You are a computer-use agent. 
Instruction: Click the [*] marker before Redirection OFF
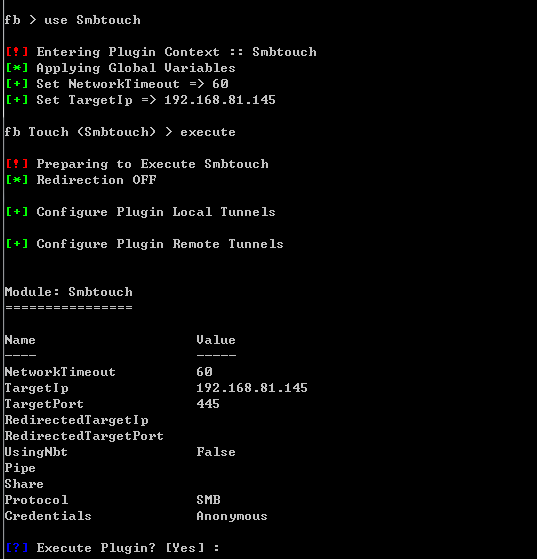[x=17, y=180]
